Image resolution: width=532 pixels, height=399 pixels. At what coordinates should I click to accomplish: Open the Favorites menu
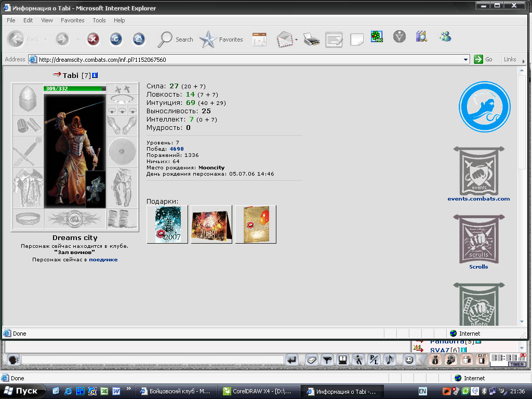(73, 20)
